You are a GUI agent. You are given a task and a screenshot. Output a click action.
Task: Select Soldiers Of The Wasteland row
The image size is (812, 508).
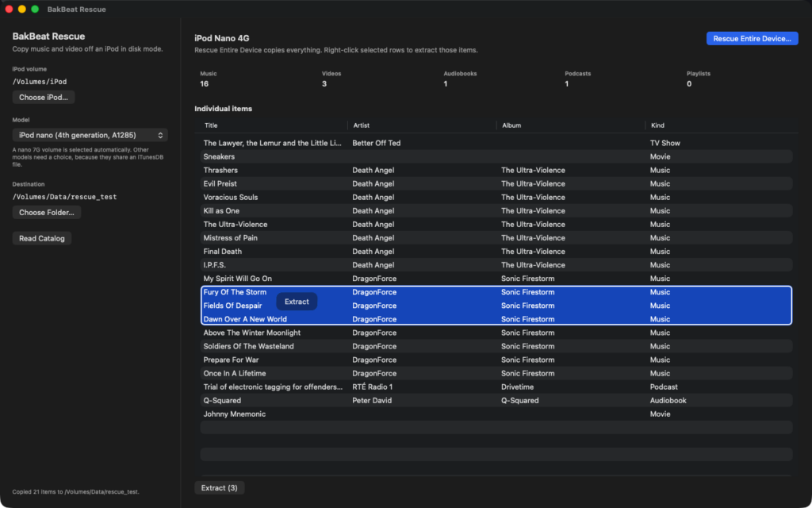pyautogui.click(x=496, y=346)
